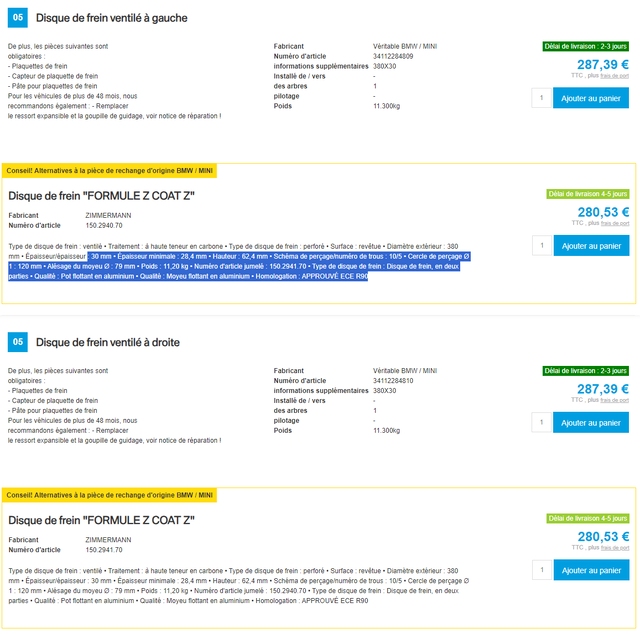Screen dimensions: 640x634
Task: Click the first FORMULE Z COAT Z title
Action: point(101,196)
